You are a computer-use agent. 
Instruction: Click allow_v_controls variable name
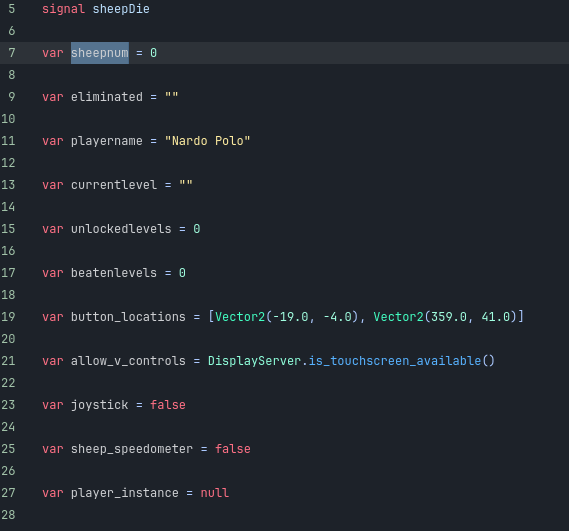point(128,361)
